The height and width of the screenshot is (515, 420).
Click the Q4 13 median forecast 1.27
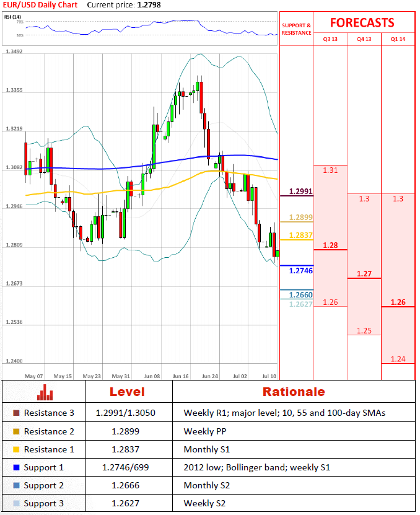pos(364,273)
